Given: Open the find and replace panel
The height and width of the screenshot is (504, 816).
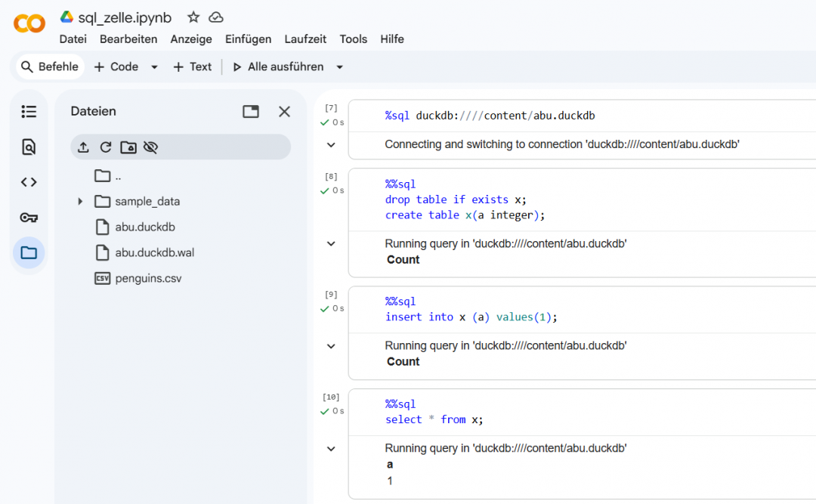Looking at the screenshot, I should pos(29,147).
